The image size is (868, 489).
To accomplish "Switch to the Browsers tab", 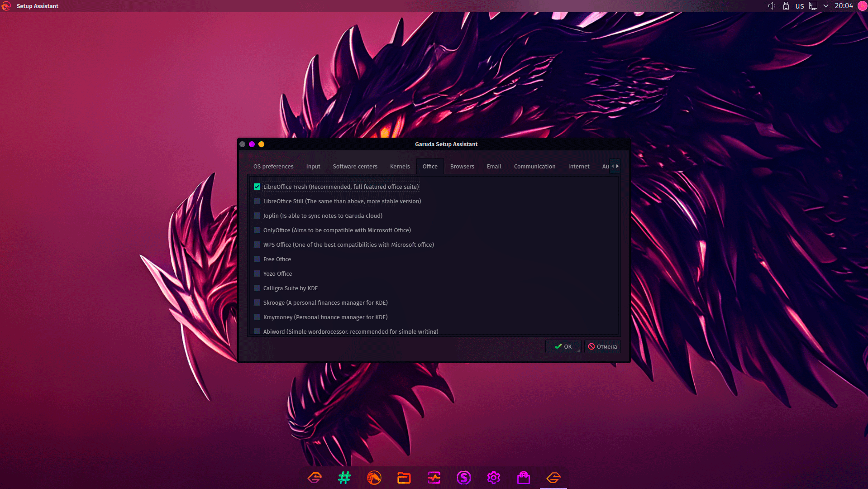I will 462,166.
